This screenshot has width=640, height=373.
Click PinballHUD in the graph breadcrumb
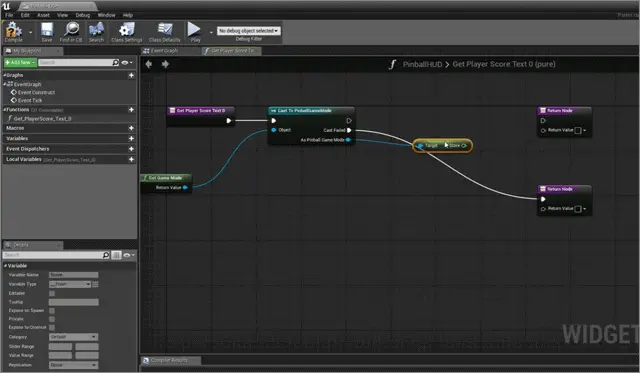tap(422, 64)
